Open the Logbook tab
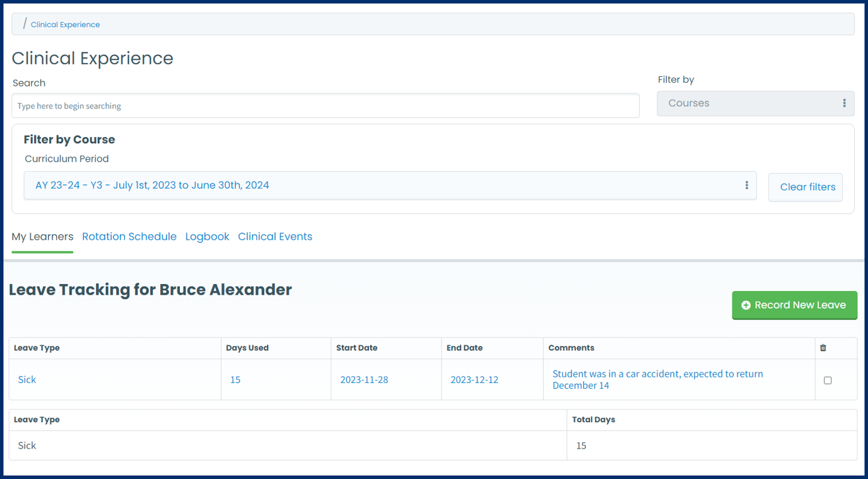Viewport: 868px width, 479px height. tap(207, 237)
